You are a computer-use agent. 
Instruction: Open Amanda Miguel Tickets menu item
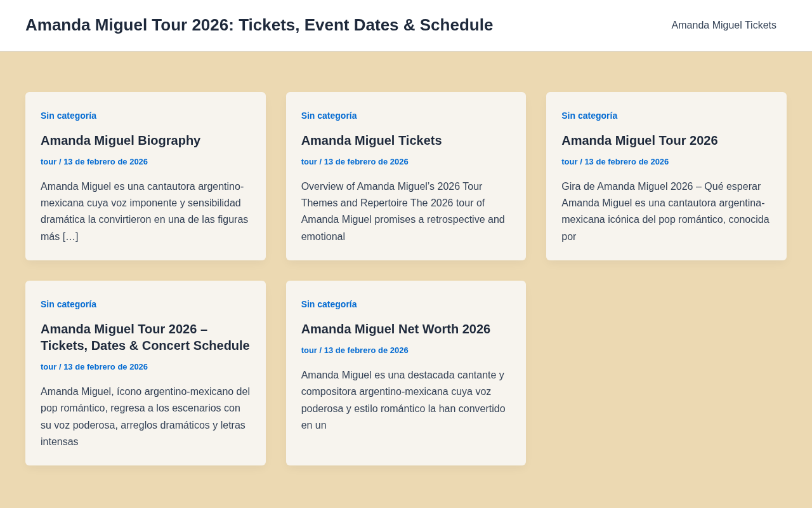click(724, 25)
